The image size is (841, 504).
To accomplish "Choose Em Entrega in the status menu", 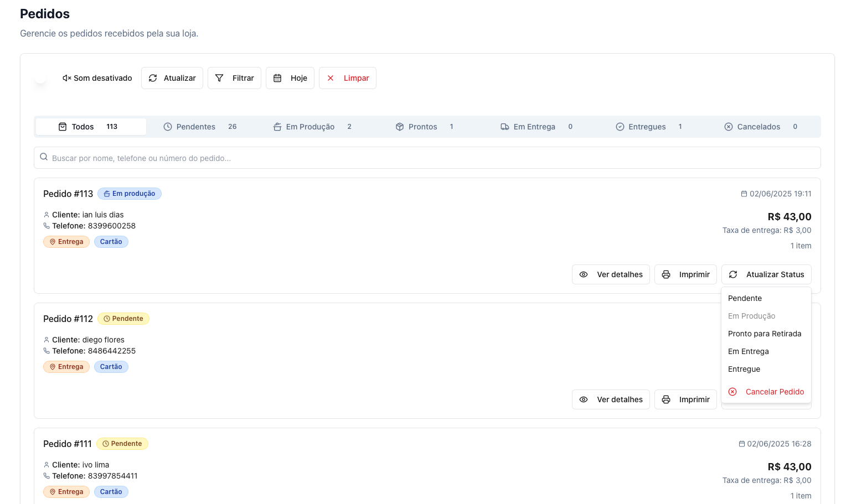I will tap(766, 351).
